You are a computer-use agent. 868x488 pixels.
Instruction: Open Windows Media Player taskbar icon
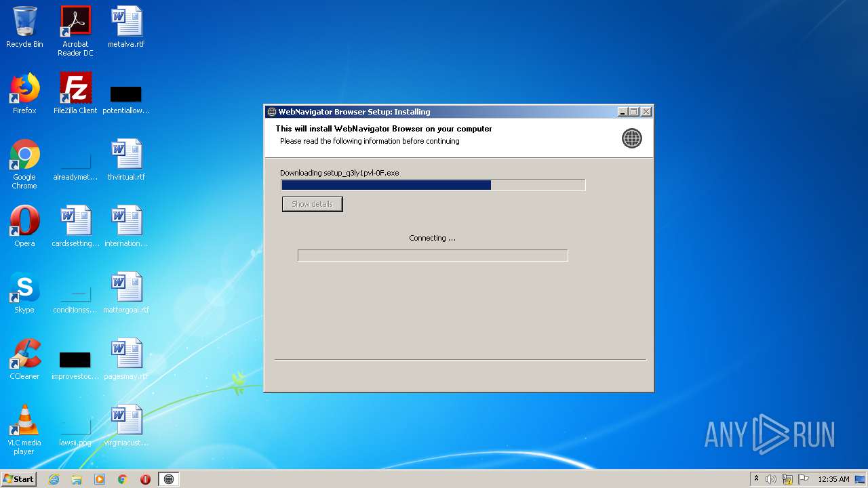coord(100,479)
